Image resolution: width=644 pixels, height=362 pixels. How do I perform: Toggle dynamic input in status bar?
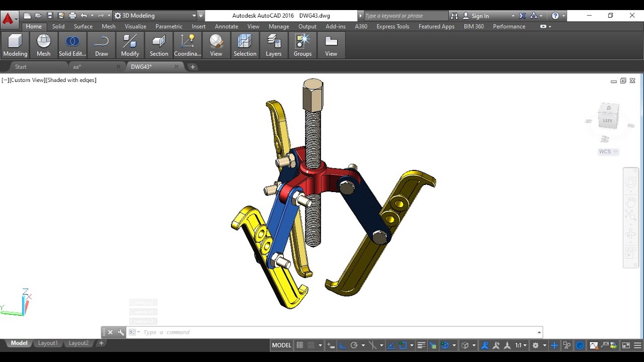pyautogui.click(x=331, y=345)
